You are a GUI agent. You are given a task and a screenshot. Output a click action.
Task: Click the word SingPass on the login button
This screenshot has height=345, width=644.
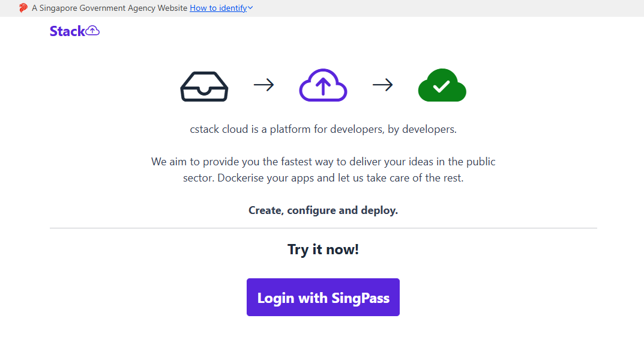[361, 298]
